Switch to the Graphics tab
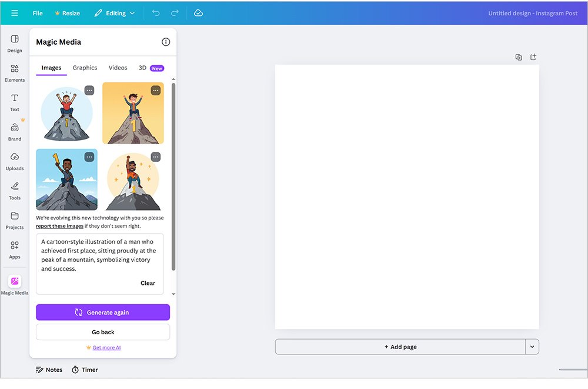Screen dimensions: 588x389 (x=85, y=68)
